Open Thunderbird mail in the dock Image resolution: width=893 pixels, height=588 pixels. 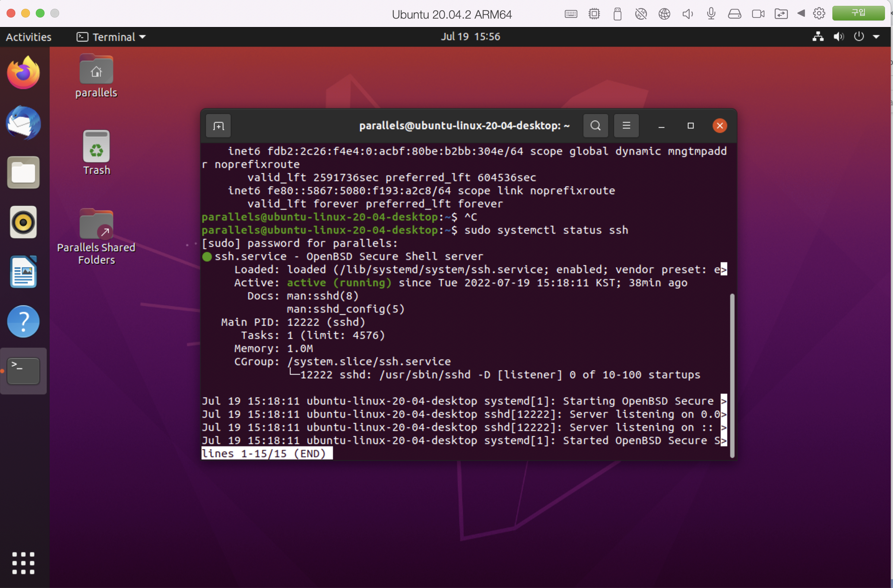click(x=23, y=123)
